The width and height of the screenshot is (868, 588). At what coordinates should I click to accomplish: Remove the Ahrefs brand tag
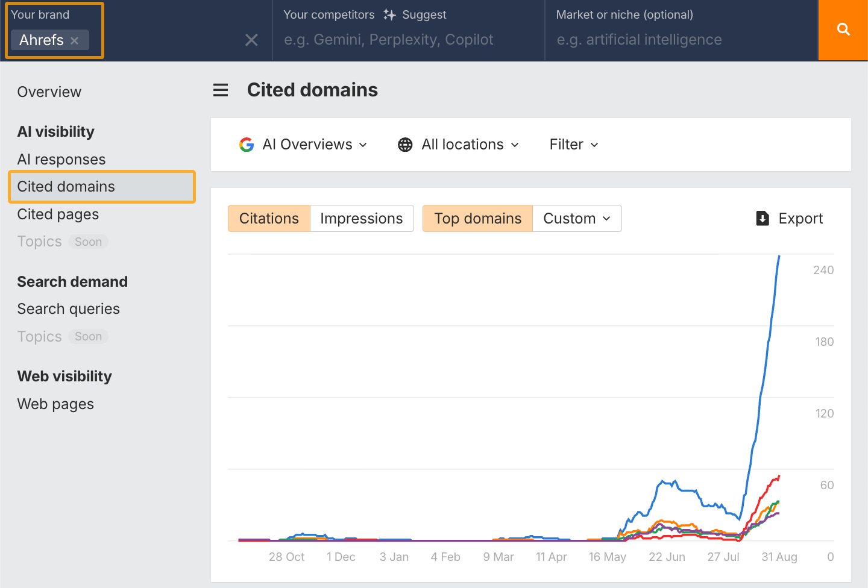(75, 40)
